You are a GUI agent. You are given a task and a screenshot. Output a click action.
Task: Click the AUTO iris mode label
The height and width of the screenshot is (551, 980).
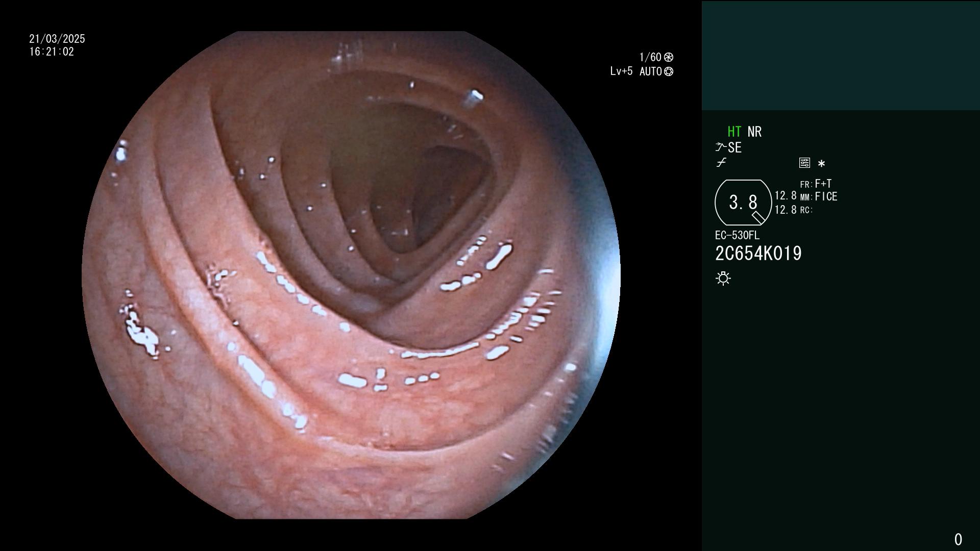[x=651, y=71]
